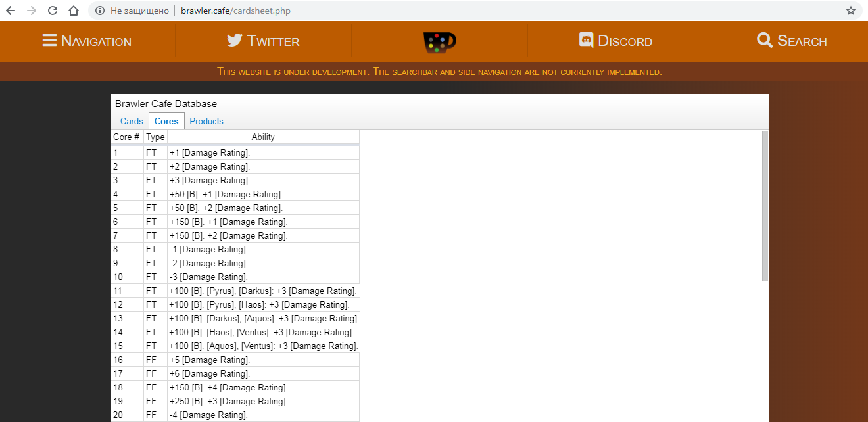Select '+150 [B]. +2 [Damage Rating].' cell
Viewport: 868px width, 422px height.
coord(263,235)
